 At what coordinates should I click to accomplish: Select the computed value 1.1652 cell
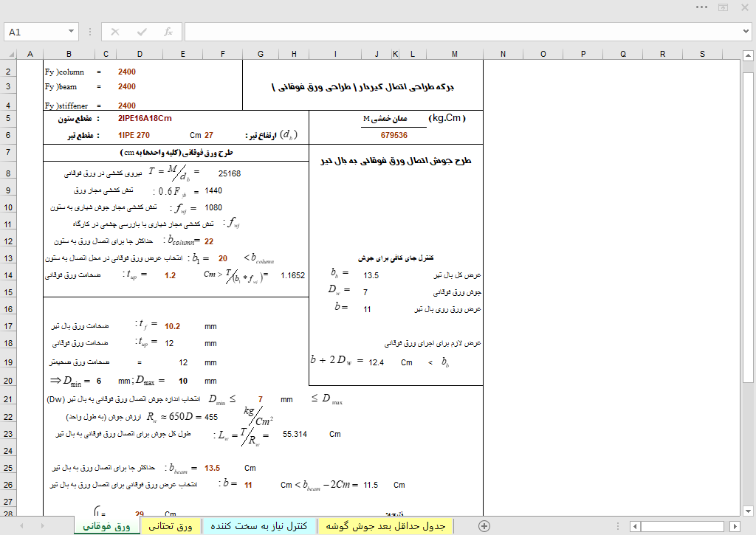coord(292,275)
